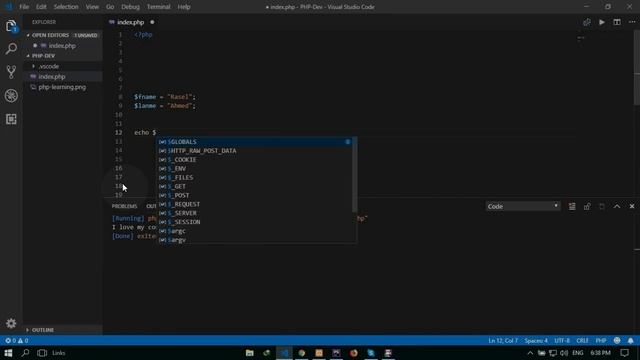The height and width of the screenshot is (360, 640).
Task: Choose $GLOBALS from the suggestion list
Action: coord(255,142)
